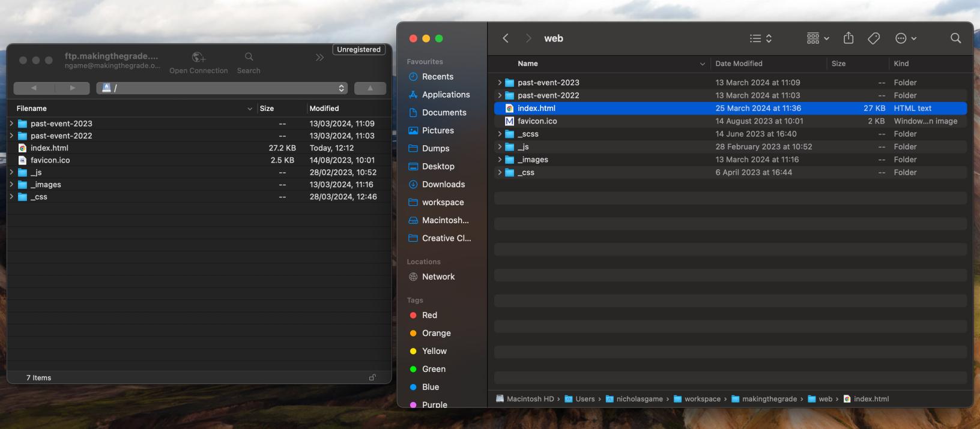Expand past-event-2023 folder in FTP window
This screenshot has height=429, width=980.
tap(11, 124)
